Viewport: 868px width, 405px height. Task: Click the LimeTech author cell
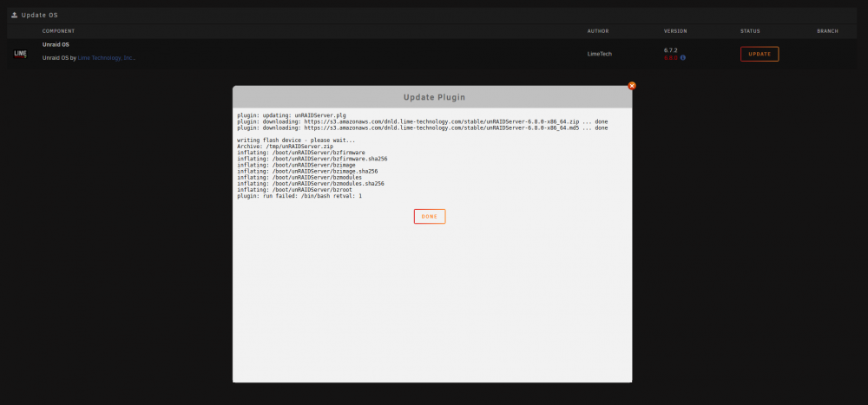click(600, 54)
